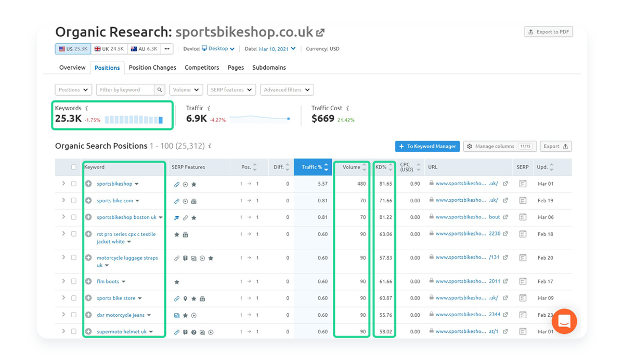
Task: Tick checkbox for sportsbikeshop boston uk row
Action: tap(74, 217)
